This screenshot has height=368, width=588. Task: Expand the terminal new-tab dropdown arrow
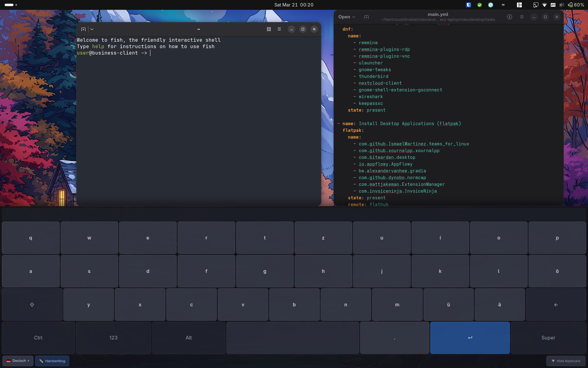click(92, 29)
